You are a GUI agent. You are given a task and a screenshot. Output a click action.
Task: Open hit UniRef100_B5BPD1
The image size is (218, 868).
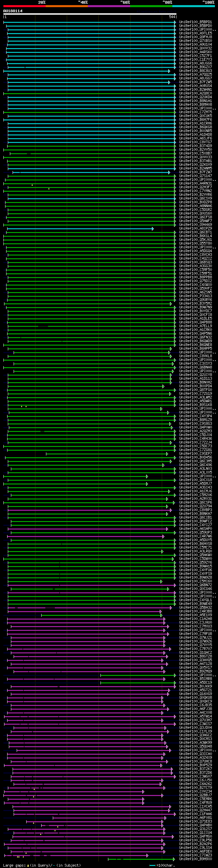coord(196,22)
